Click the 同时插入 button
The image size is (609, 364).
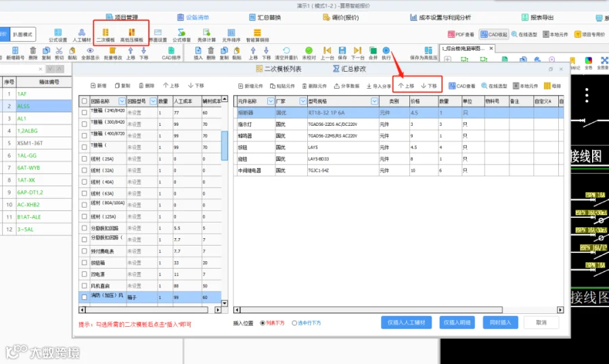[x=500, y=323]
